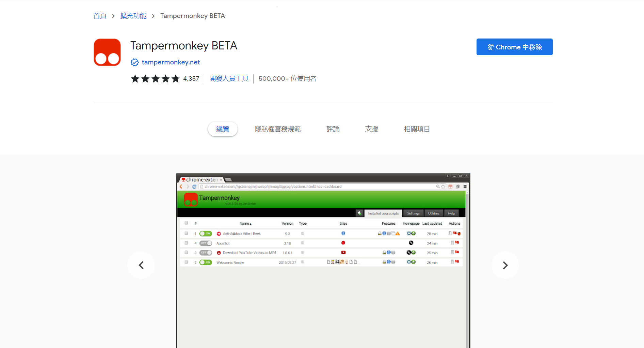Click the hamburger menu icon in preview browser

pyautogui.click(x=465, y=186)
